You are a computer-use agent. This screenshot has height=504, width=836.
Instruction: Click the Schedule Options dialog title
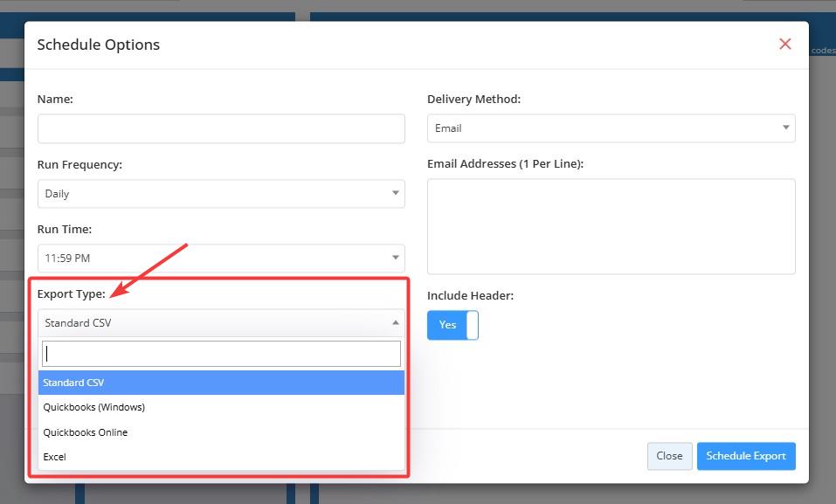(99, 45)
